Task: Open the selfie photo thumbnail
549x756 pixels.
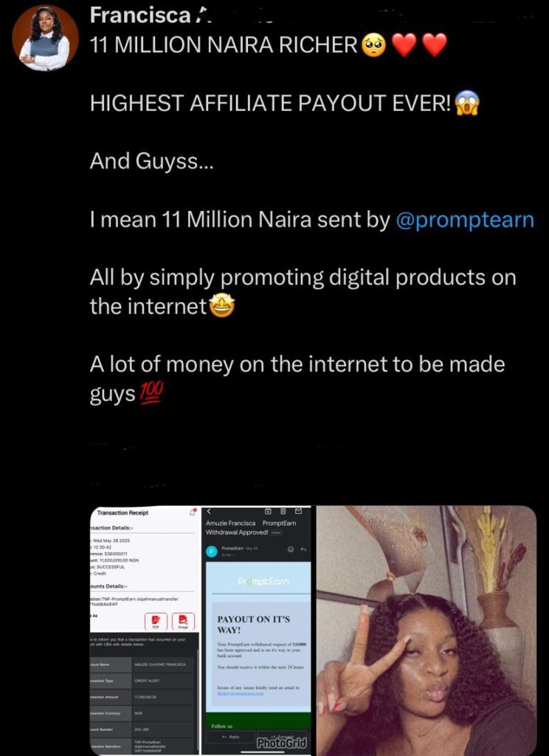Action: [x=427, y=630]
